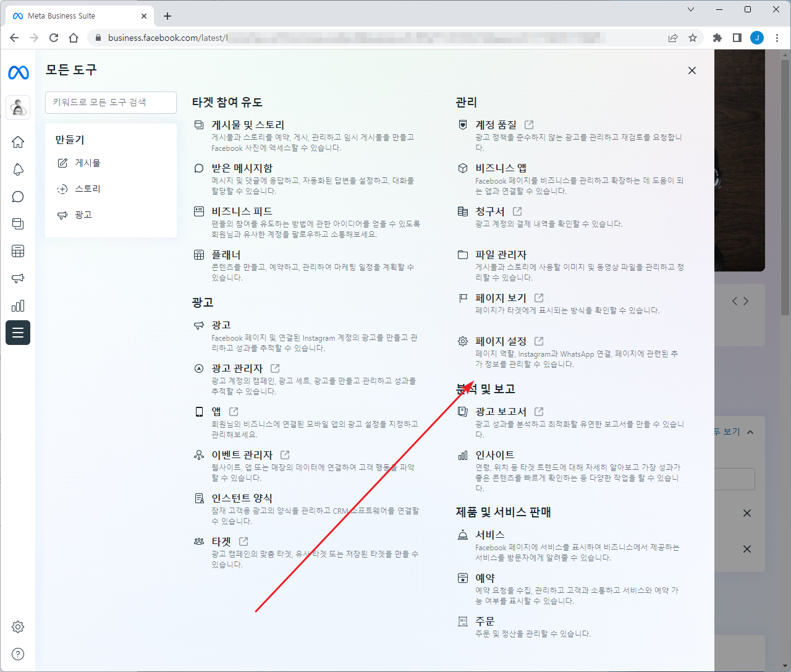This screenshot has width=791, height=672.
Task: Open posts and stories sidebar icon
Action: pyautogui.click(x=18, y=224)
